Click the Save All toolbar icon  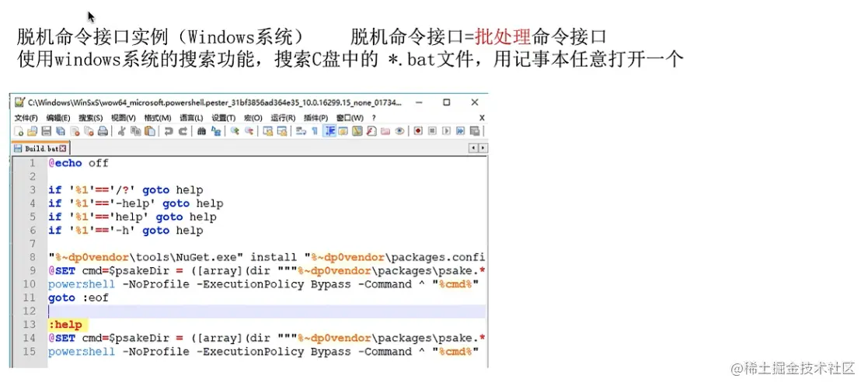coord(61,131)
